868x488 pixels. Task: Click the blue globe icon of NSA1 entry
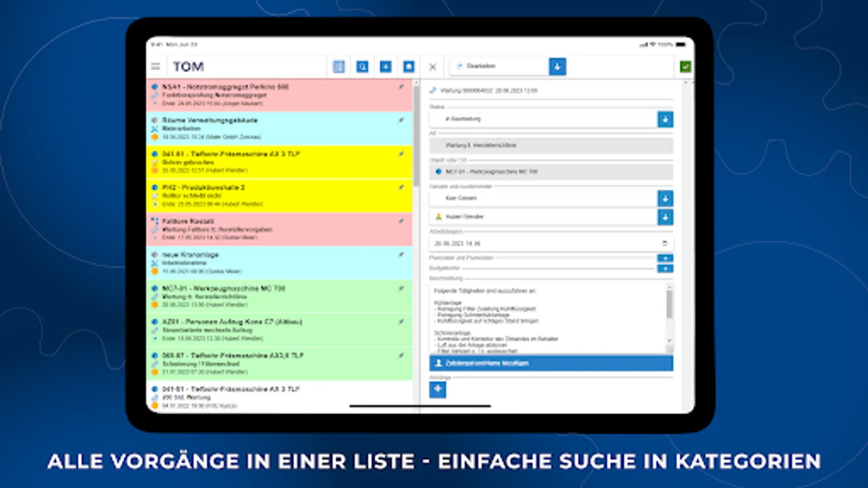coord(155,87)
